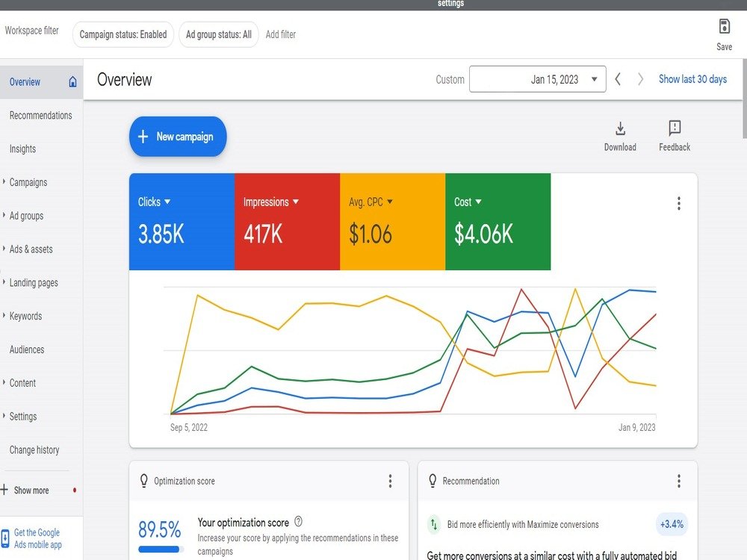The height and width of the screenshot is (560, 747).
Task: Open Get the Google Ads mobile app link
Action: coord(37,538)
